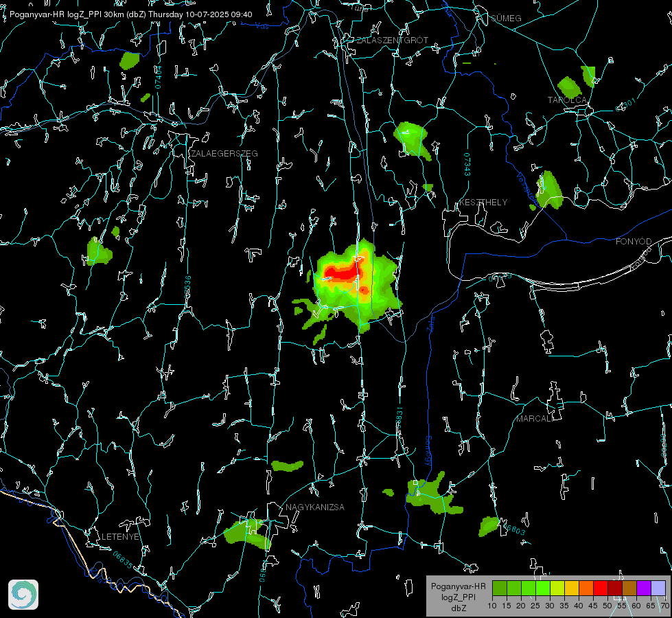Viewport: 672px width, 618px height.
Task: Click the road number 06835 label
Action: click(123, 560)
